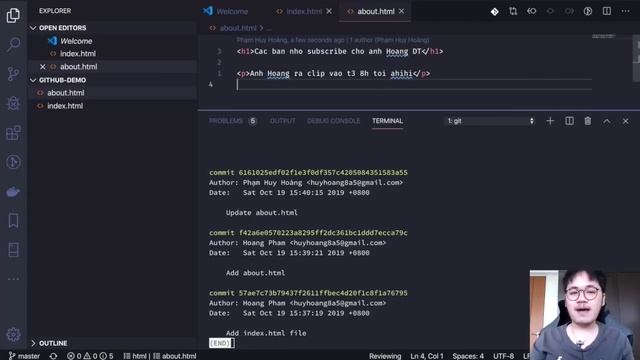This screenshot has height=360, width=640.
Task: Switch to the index.html tab
Action: (x=304, y=11)
